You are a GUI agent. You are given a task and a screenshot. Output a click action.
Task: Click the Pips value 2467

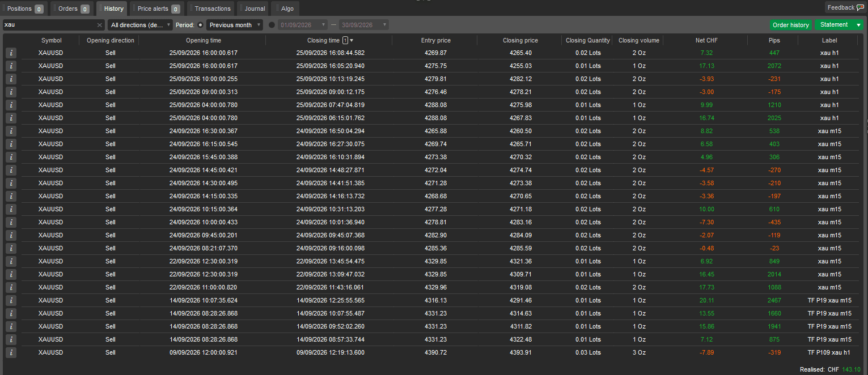[x=774, y=300]
